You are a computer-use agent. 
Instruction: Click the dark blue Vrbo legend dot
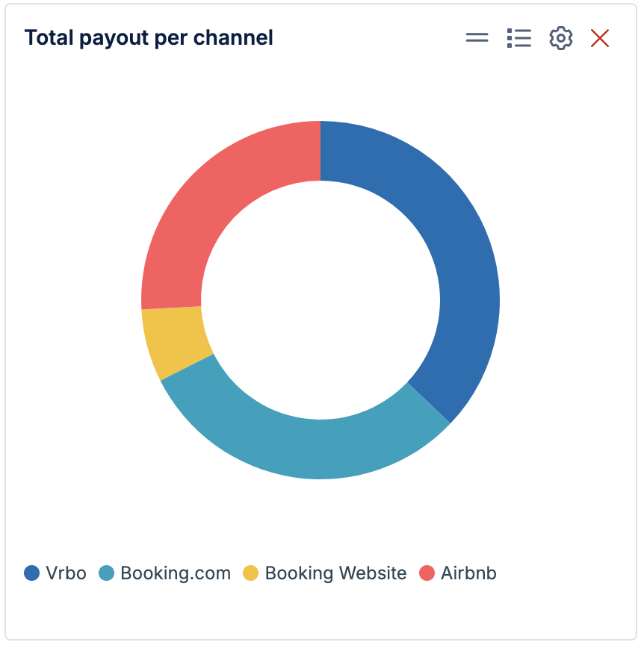(31, 573)
